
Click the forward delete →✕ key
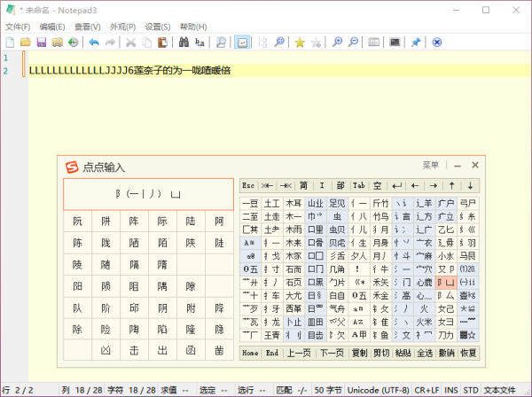(x=286, y=186)
